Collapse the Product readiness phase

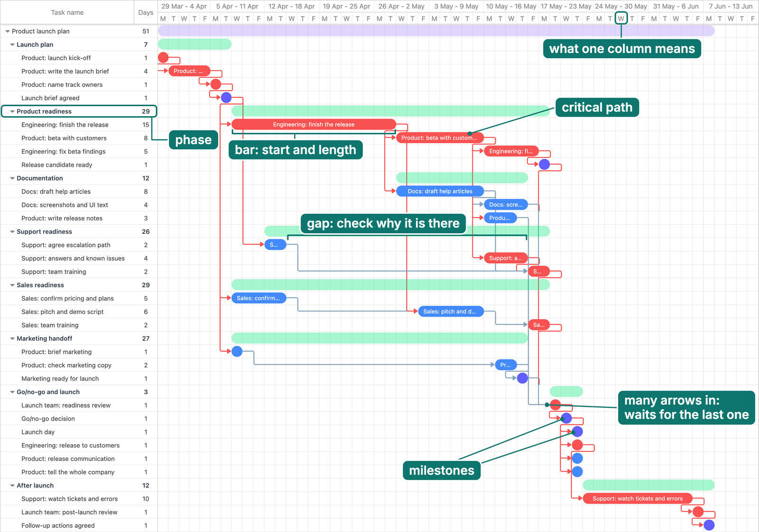[x=12, y=111]
